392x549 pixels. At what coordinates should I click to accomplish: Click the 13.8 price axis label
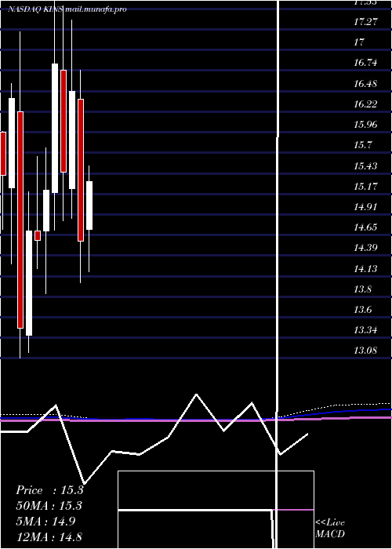tap(362, 289)
